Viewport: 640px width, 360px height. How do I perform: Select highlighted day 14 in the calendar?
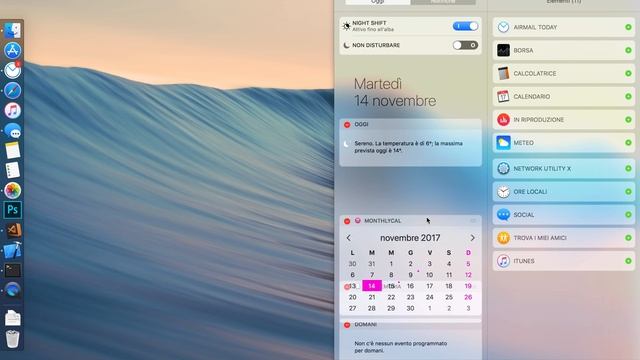pyautogui.click(x=372, y=286)
